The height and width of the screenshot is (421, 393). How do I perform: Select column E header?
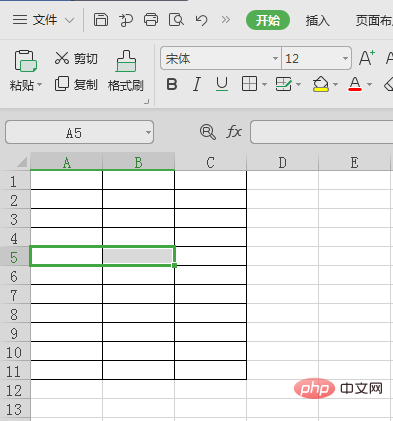pos(354,162)
